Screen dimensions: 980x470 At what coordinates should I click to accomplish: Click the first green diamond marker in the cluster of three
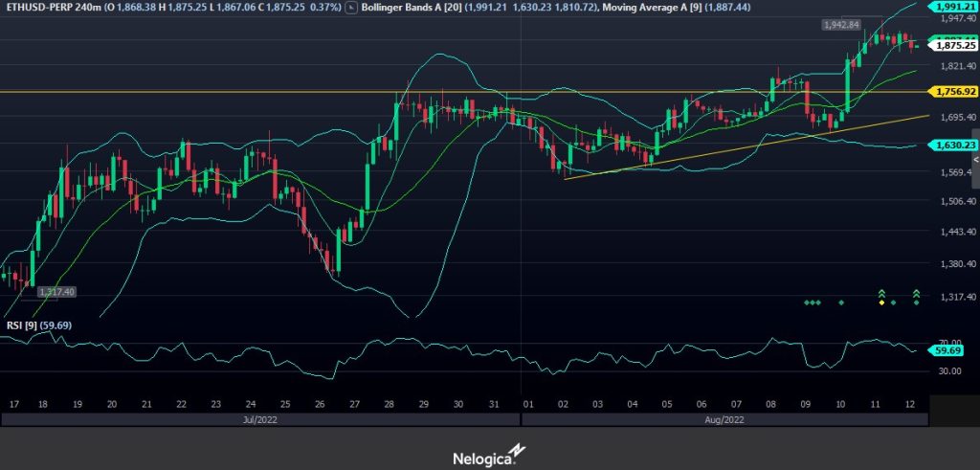(x=806, y=302)
